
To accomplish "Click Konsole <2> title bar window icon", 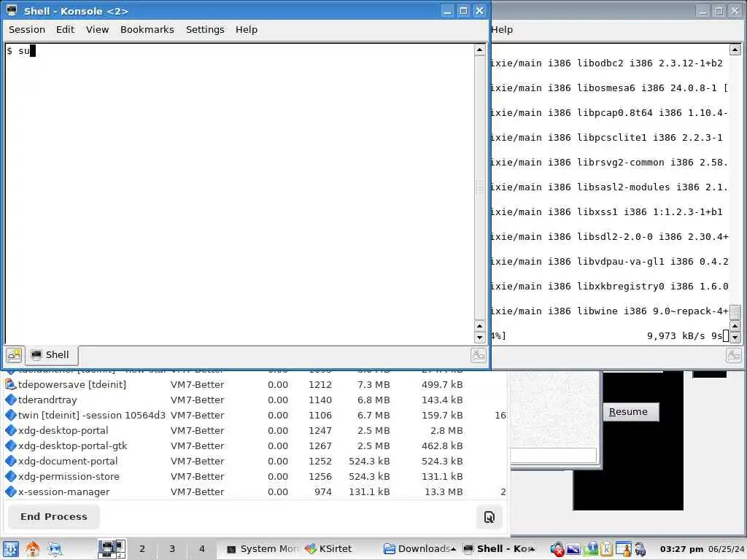I will (x=12, y=10).
